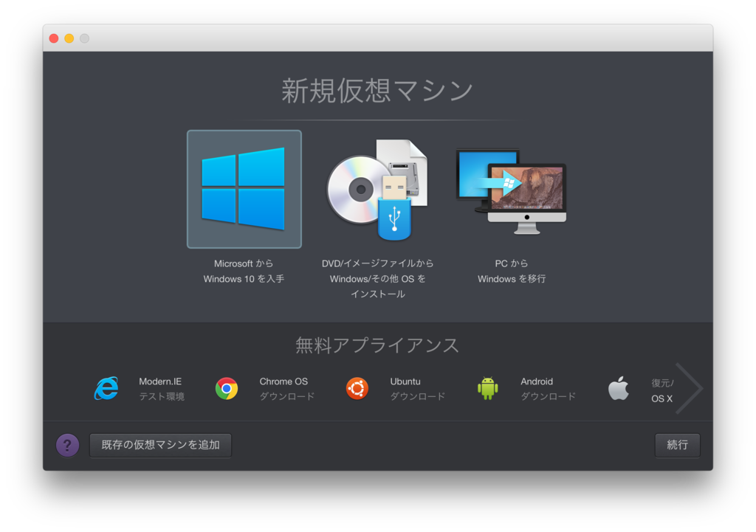
Task: Click the Apple icon for OS X restore
Action: tap(619, 389)
